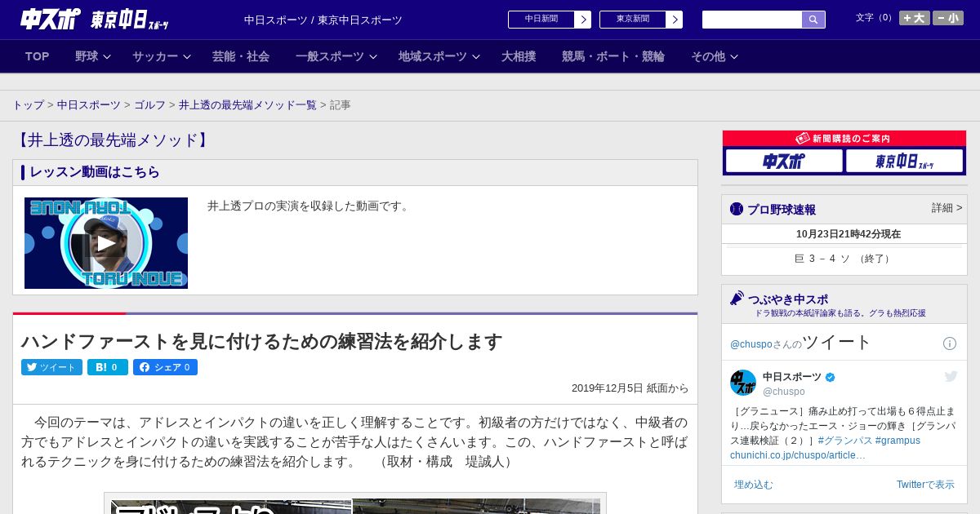
Task: Open the chunichi.co.jp/chuspo/article tweet link
Action: click(798, 455)
